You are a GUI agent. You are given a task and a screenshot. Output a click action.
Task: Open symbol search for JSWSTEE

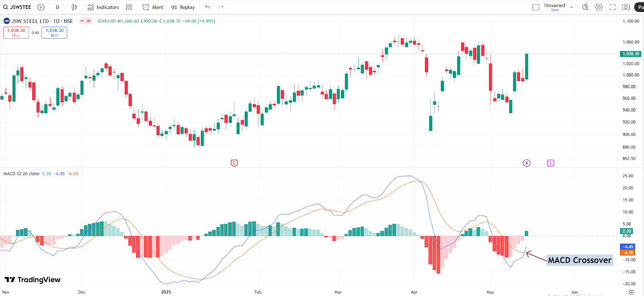(x=17, y=7)
